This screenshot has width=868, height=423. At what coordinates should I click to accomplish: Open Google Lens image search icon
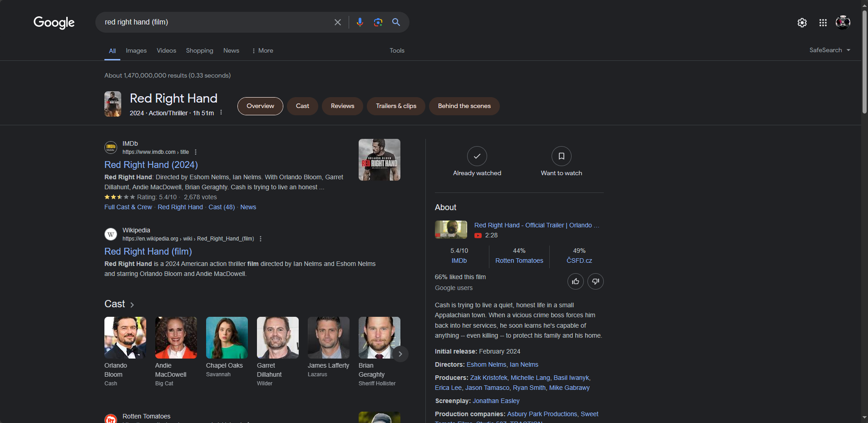(x=378, y=22)
